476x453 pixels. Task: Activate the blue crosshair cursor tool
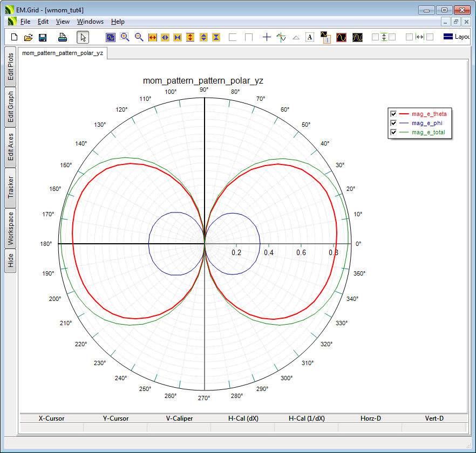tap(267, 37)
